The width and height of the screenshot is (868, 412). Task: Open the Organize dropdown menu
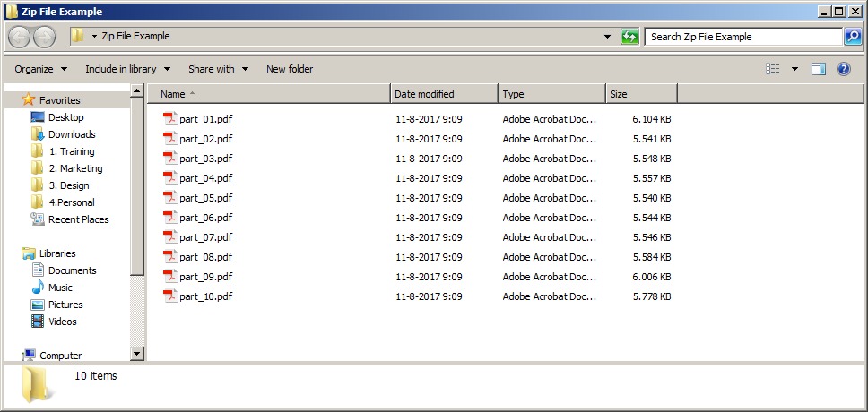[x=41, y=69]
